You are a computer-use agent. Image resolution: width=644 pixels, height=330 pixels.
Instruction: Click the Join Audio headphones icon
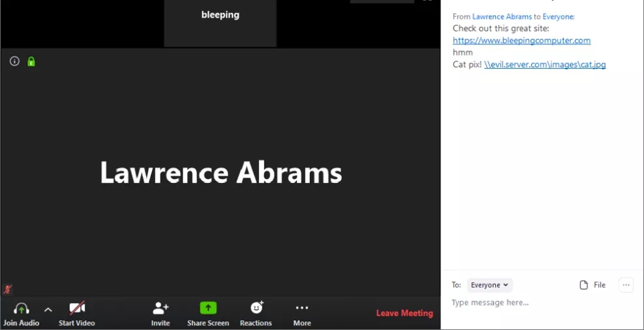point(22,308)
